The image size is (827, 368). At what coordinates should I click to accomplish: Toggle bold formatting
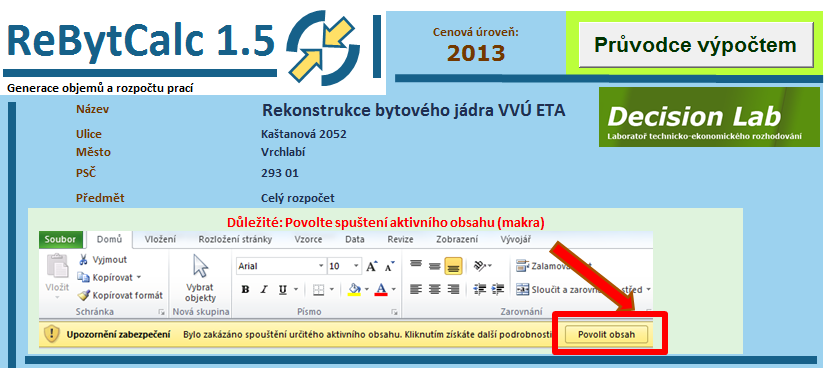tap(245, 289)
